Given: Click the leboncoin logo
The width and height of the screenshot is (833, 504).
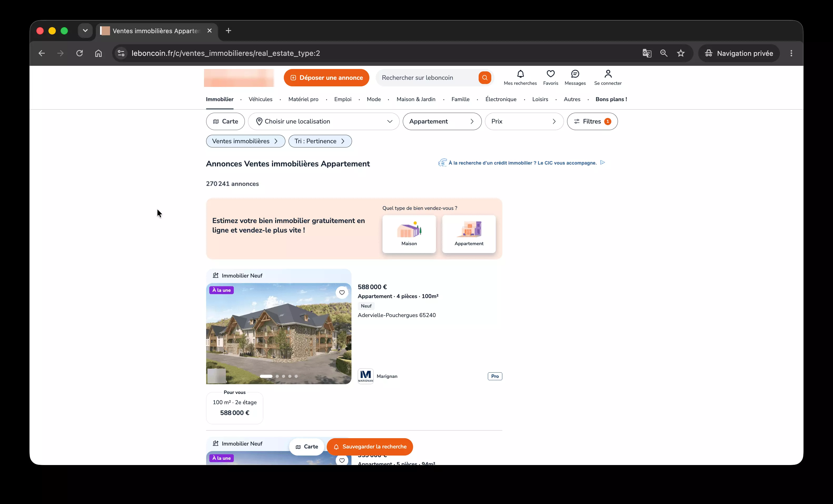Looking at the screenshot, I should [x=239, y=78].
